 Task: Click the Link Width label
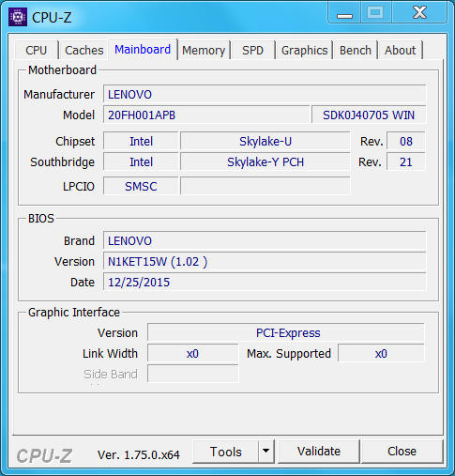[110, 353]
